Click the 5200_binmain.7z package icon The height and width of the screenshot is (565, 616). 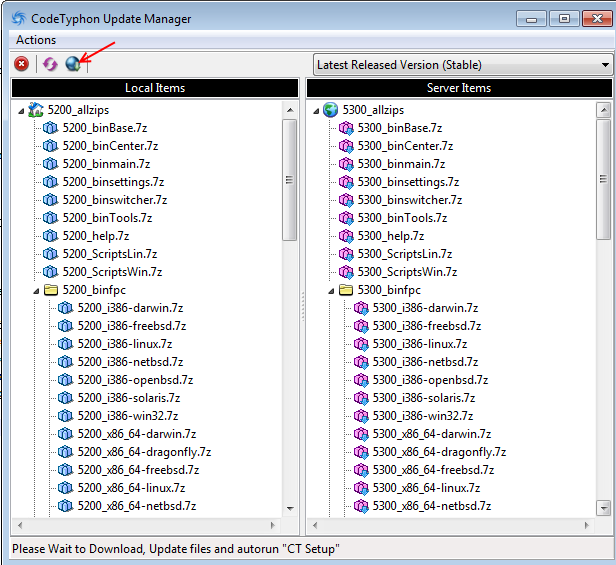50,164
